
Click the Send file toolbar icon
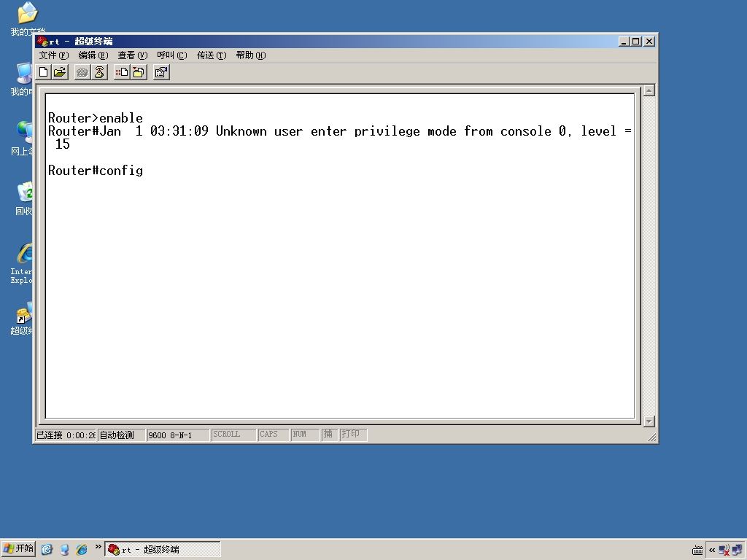[122, 72]
